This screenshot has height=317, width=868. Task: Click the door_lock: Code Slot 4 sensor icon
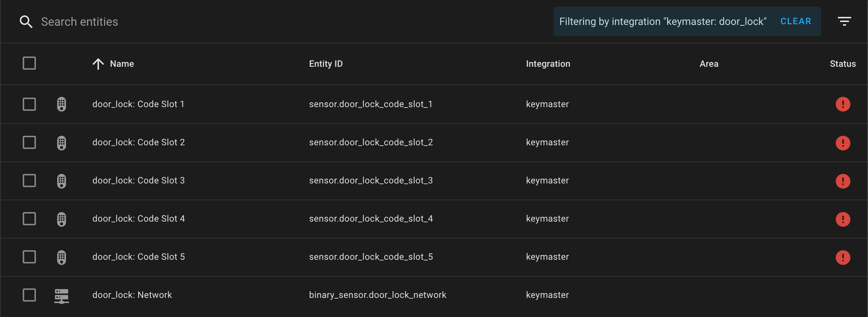(x=61, y=219)
